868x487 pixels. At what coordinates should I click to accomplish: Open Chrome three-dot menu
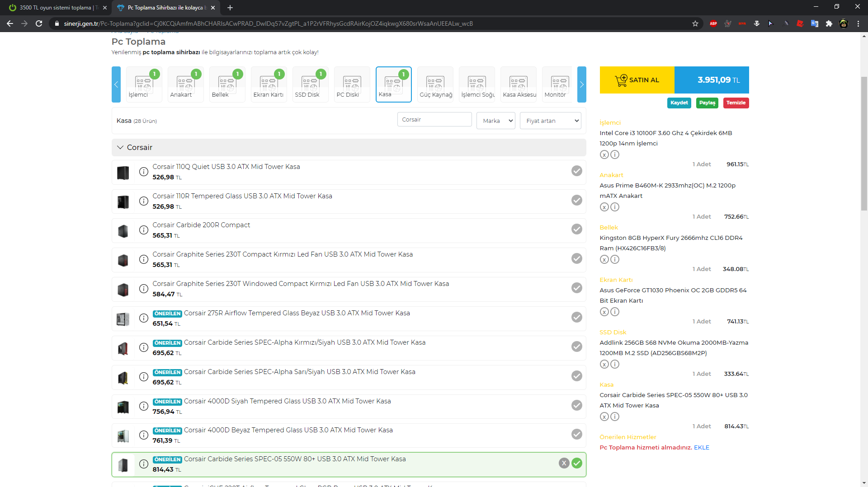click(858, 23)
